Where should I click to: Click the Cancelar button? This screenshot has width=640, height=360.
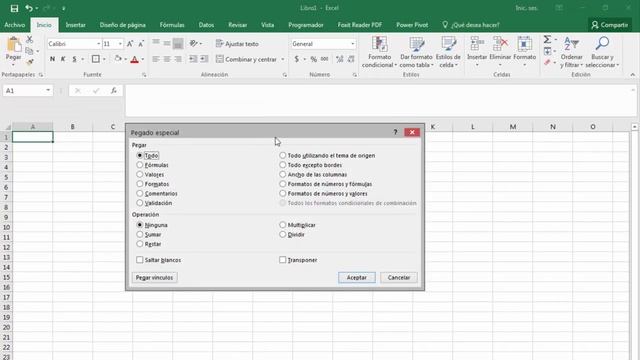pyautogui.click(x=399, y=278)
